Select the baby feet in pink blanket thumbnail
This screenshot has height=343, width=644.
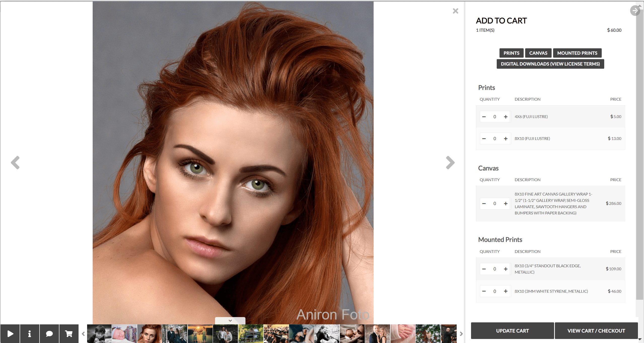tap(403, 334)
